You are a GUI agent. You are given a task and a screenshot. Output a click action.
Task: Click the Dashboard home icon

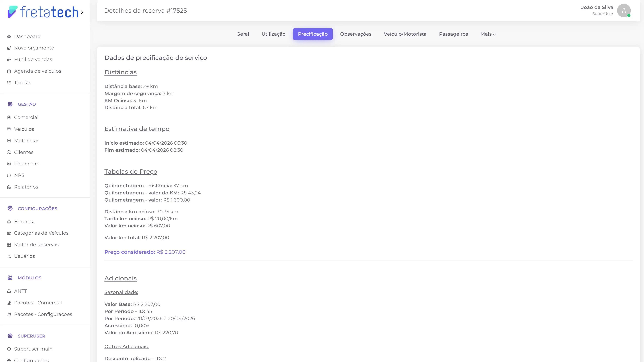(x=9, y=36)
